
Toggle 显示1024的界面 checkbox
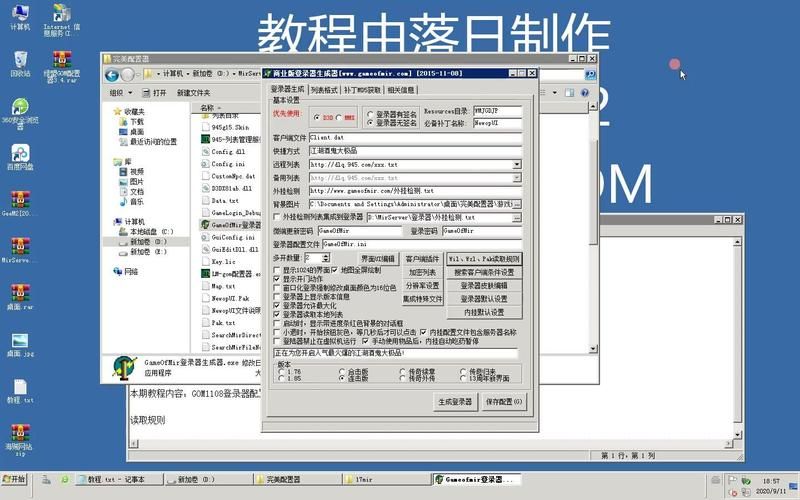(x=277, y=270)
